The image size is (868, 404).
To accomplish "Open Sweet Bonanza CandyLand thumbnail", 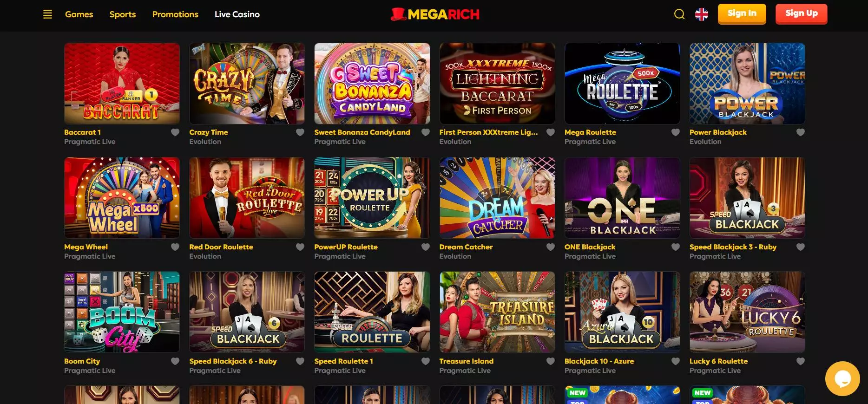I will click(372, 84).
